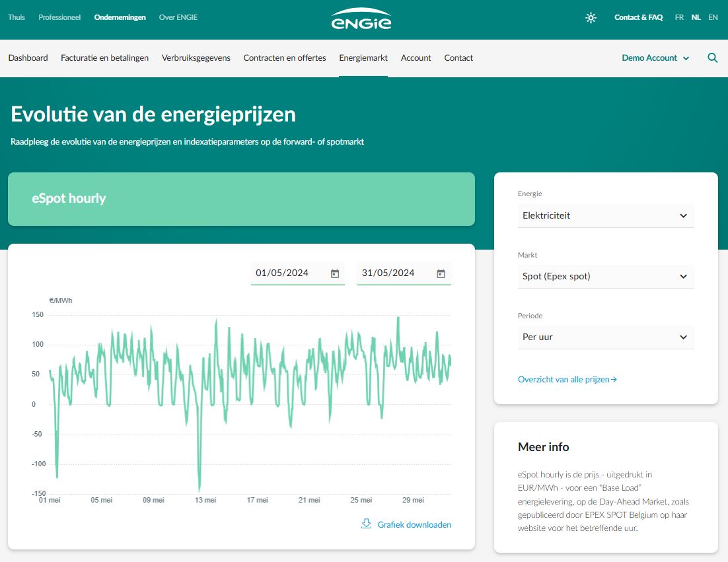Click the download arrow icon beside Grafiek downloaden
728x562 pixels.
pyautogui.click(x=367, y=524)
